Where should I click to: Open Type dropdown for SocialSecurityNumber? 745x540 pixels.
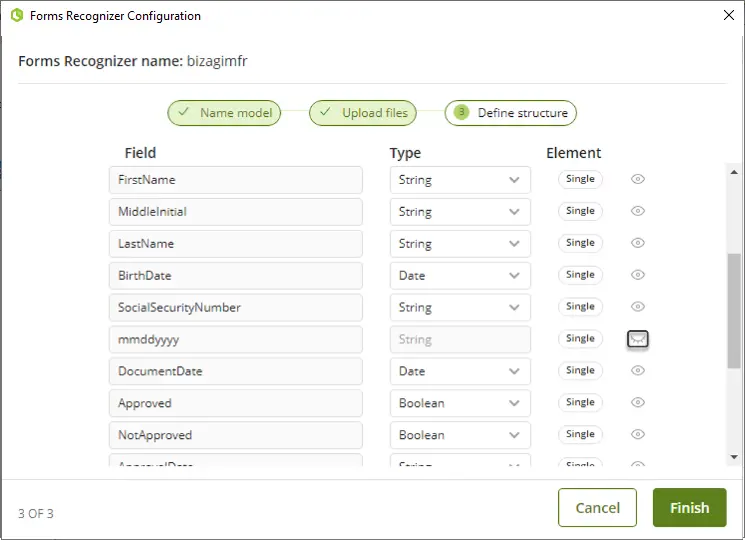(460, 307)
